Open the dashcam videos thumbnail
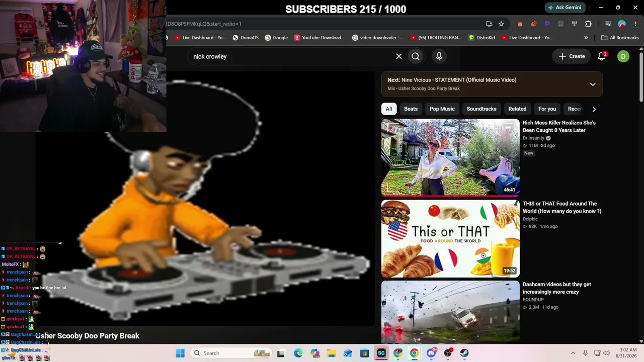This screenshot has height=362, width=644. (450, 312)
